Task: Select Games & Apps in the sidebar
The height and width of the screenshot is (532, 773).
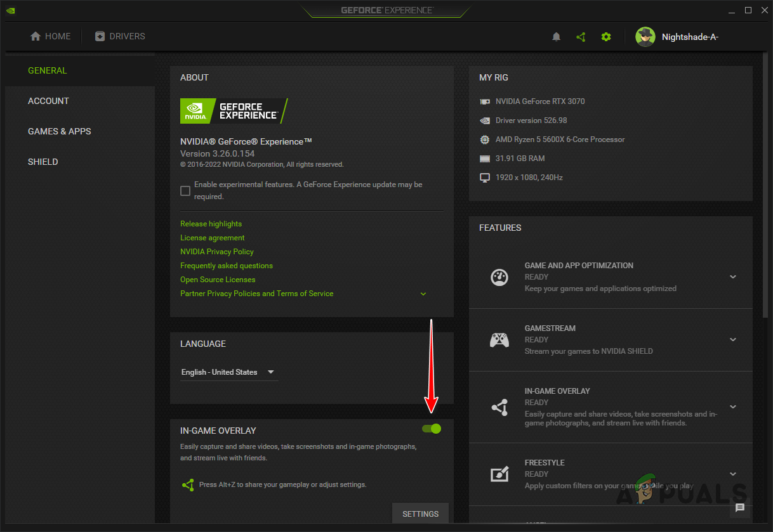Action: tap(60, 131)
